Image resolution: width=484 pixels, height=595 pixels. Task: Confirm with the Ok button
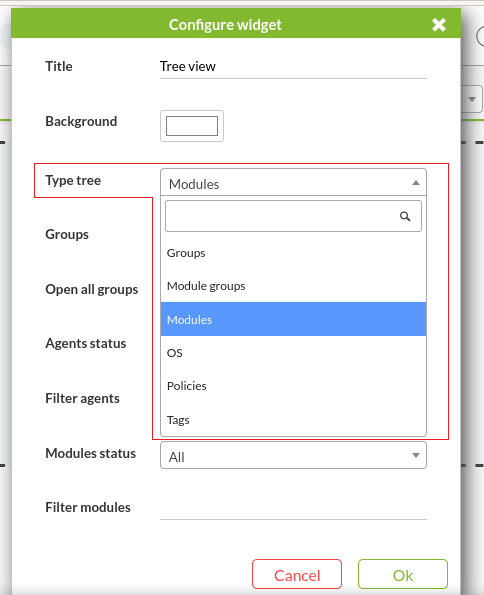point(402,575)
